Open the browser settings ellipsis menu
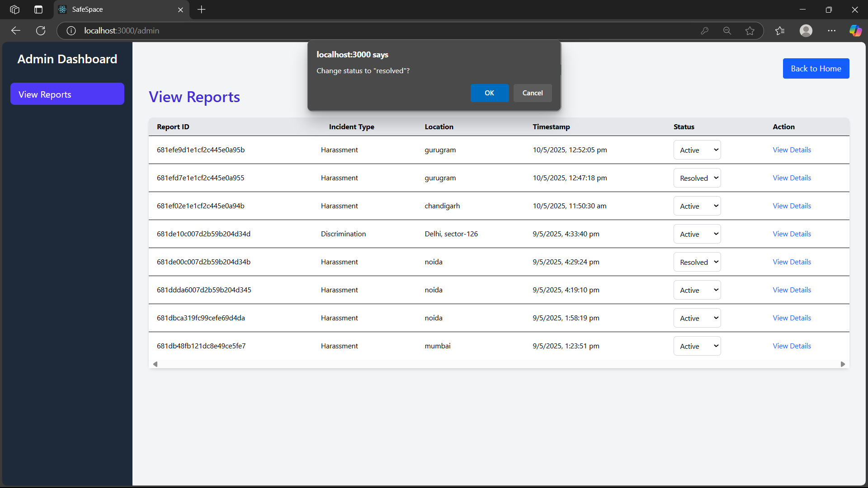 831,31
